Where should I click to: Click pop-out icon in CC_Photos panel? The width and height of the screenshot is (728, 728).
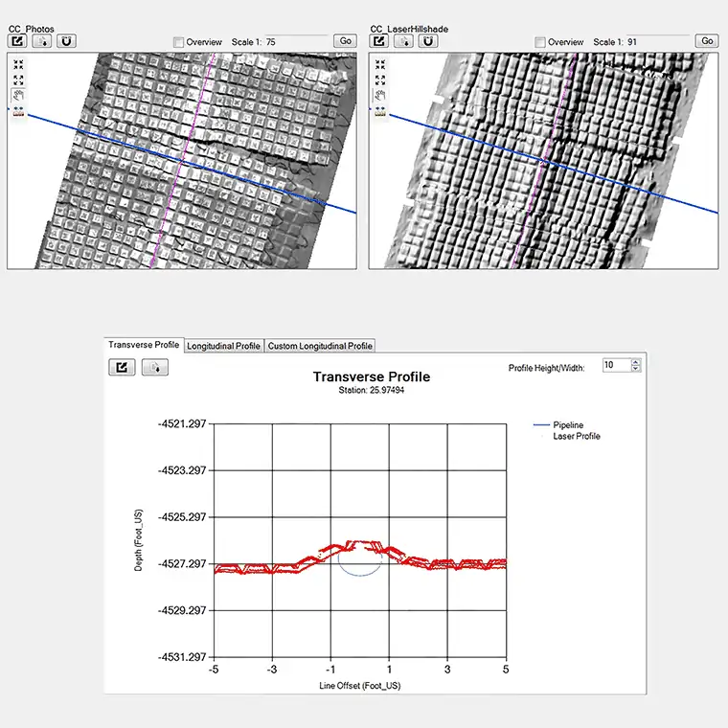(17, 41)
